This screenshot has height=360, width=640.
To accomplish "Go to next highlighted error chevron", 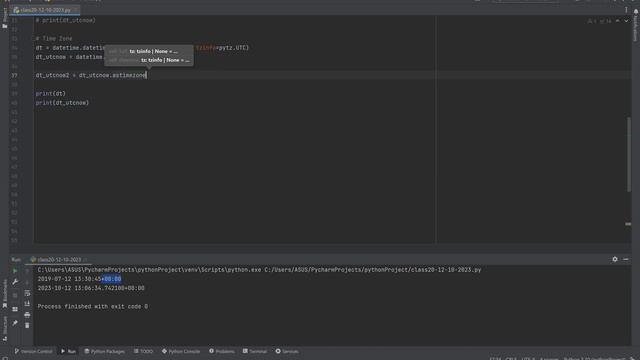I will click(x=626, y=21).
